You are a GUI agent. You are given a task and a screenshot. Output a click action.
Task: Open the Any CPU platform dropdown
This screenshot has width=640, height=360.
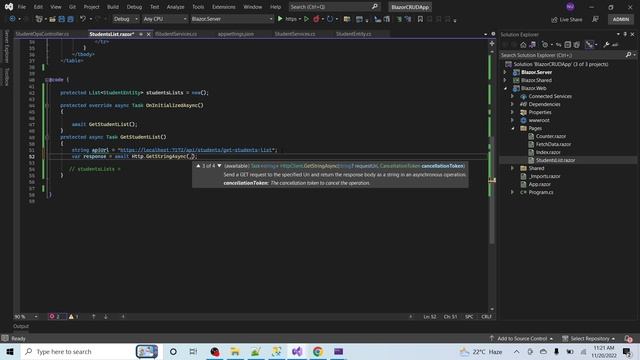click(x=165, y=19)
